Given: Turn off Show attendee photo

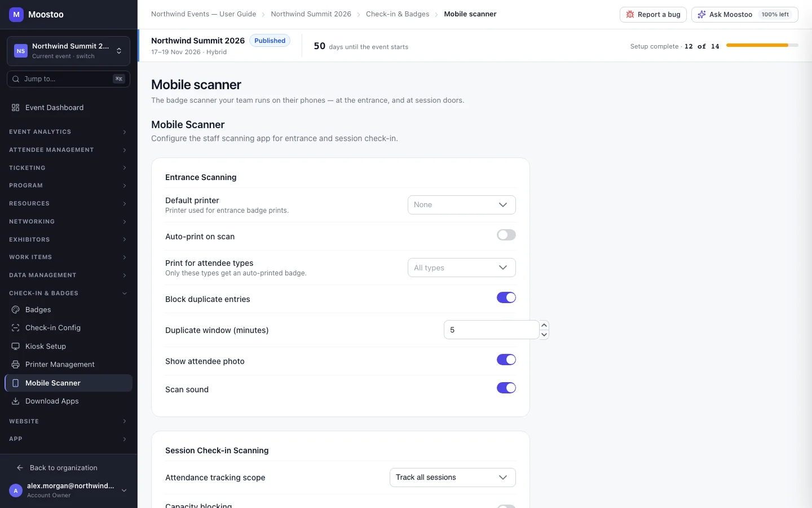Looking at the screenshot, I should click(x=506, y=360).
